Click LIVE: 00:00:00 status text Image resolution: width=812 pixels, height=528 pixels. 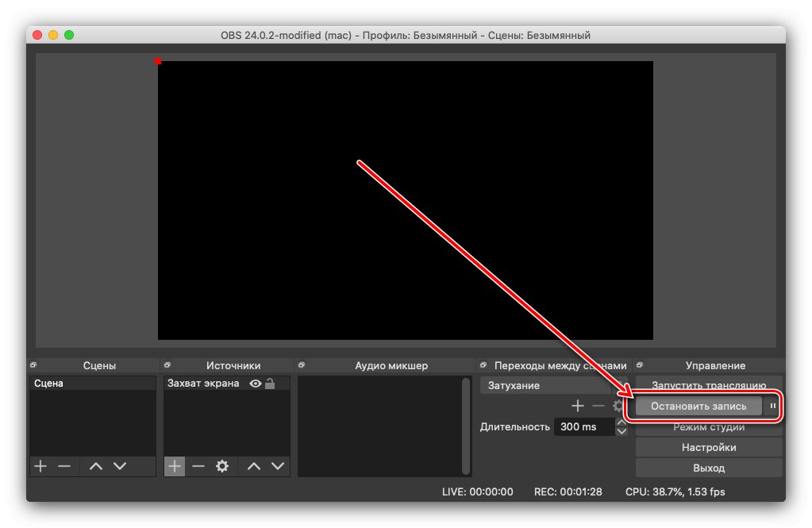click(x=478, y=491)
